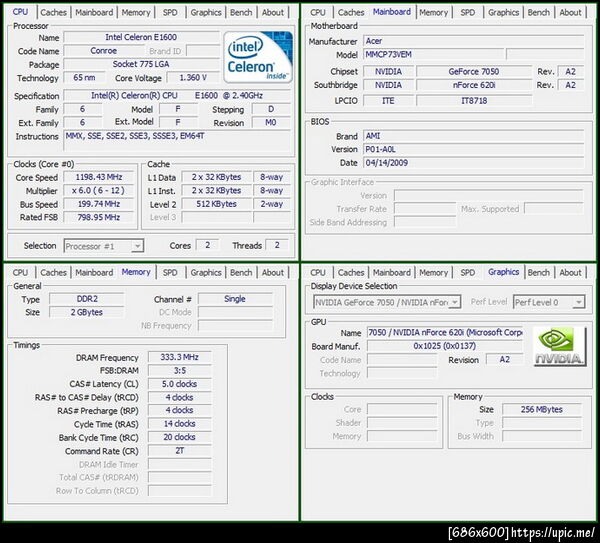Click the Level 2 cache value '512 KBytes'

click(x=217, y=204)
